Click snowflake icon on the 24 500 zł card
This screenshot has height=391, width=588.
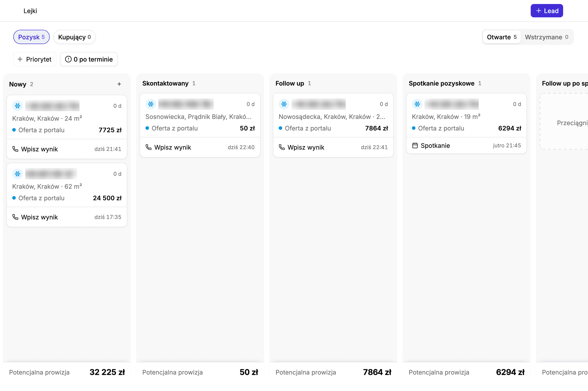tap(18, 174)
